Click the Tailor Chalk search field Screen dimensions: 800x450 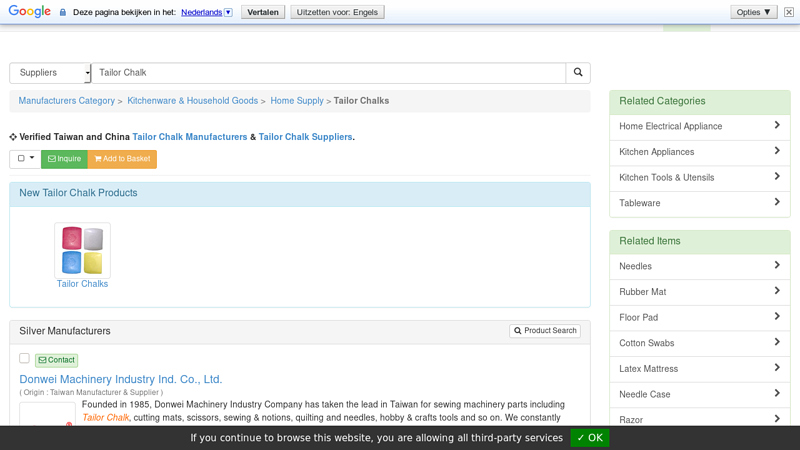coord(328,73)
